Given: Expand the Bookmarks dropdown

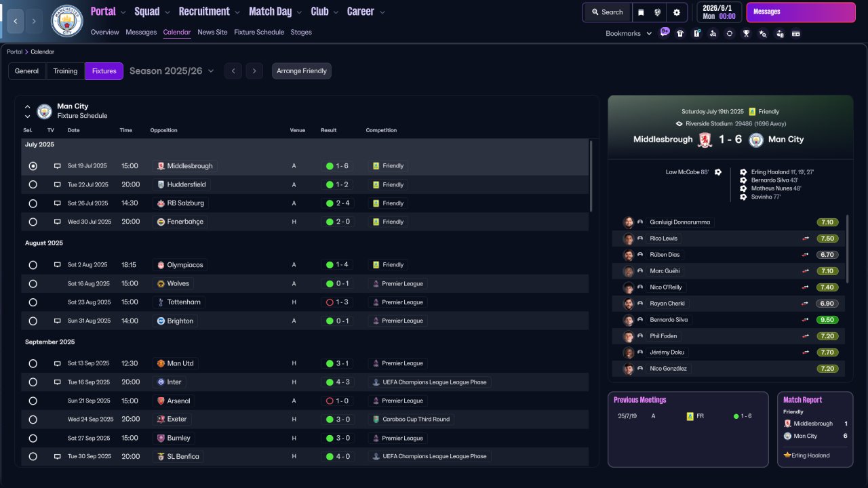Looking at the screenshot, I should [629, 33].
